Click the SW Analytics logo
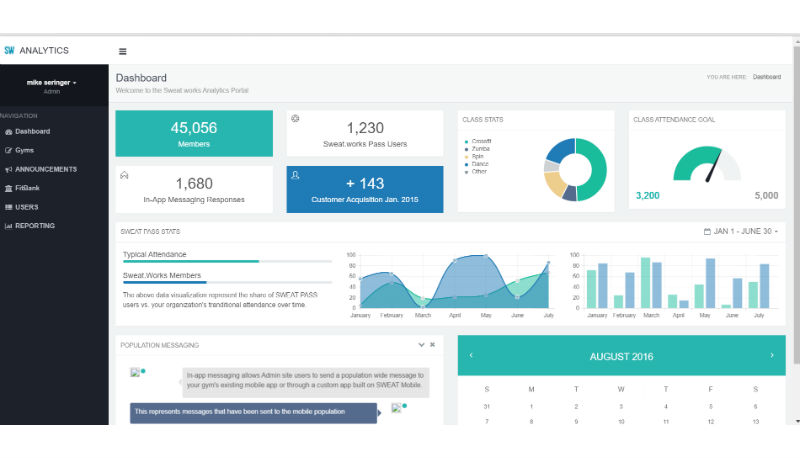800x458 pixels. [36, 50]
